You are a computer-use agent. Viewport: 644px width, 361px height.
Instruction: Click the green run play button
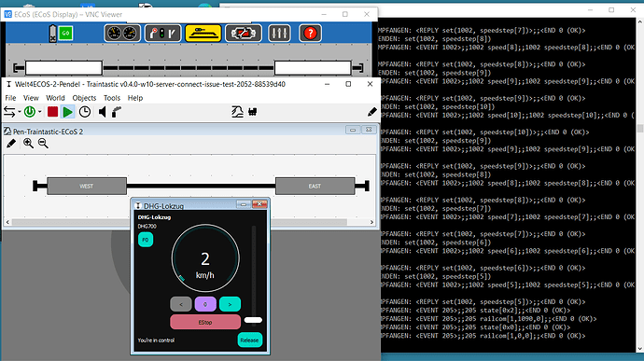68,112
